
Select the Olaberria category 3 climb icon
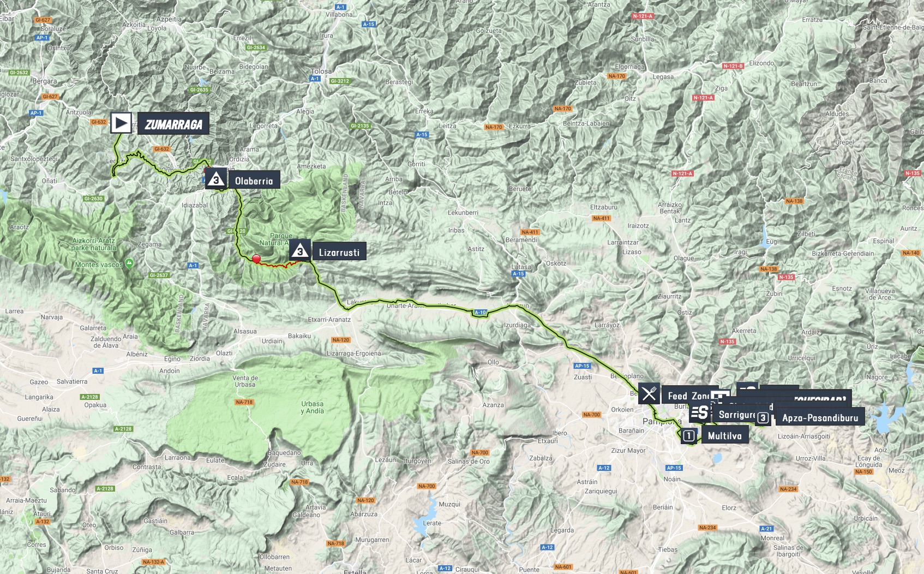coord(216,179)
